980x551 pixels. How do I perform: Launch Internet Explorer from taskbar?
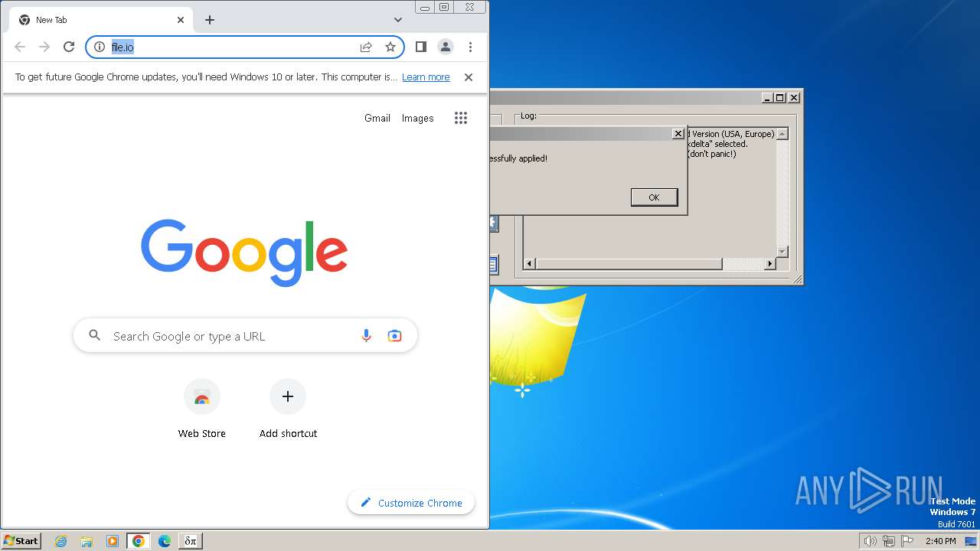61,541
